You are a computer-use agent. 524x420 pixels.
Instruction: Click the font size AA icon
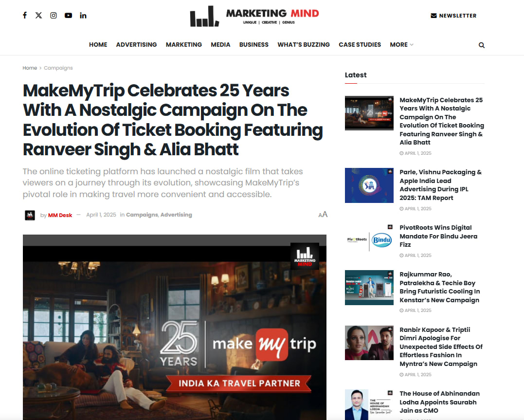pos(323,214)
